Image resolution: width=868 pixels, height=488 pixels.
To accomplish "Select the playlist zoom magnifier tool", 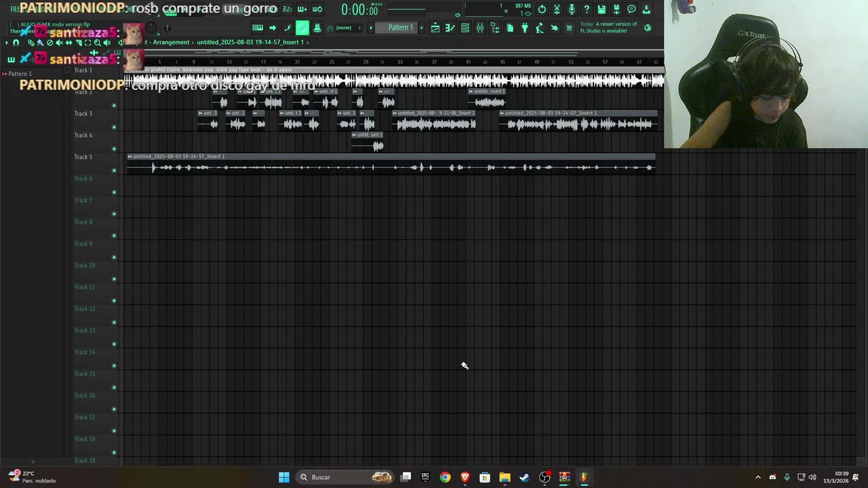I will click(x=97, y=42).
